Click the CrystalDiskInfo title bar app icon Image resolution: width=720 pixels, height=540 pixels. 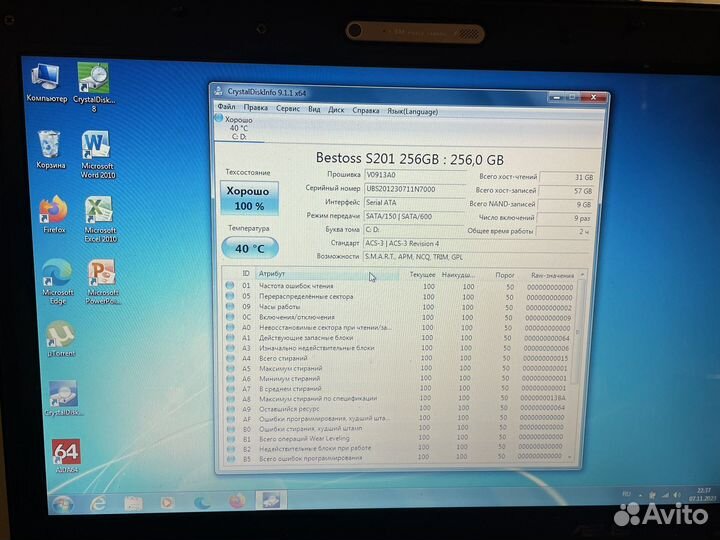(219, 91)
